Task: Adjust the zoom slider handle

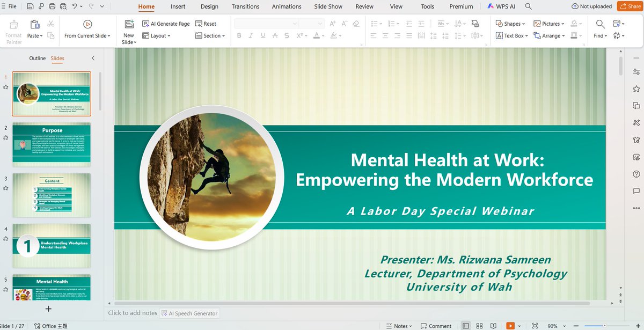Action: pyautogui.click(x=605, y=326)
